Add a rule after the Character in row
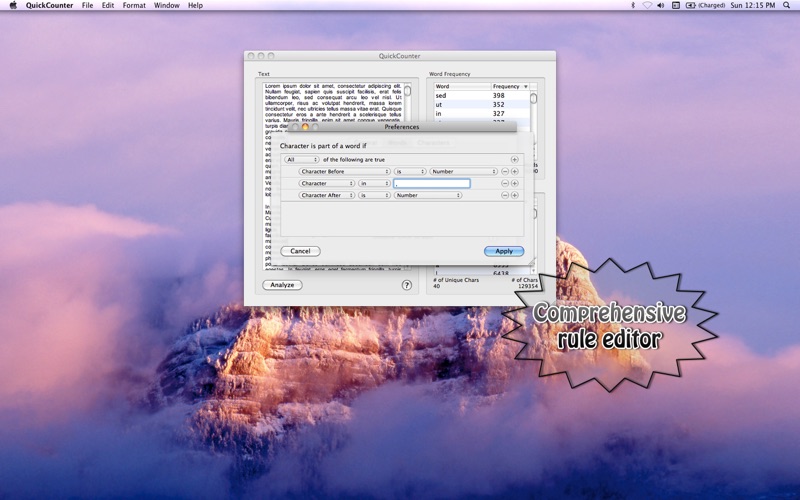The width and height of the screenshot is (800, 500). tap(514, 183)
